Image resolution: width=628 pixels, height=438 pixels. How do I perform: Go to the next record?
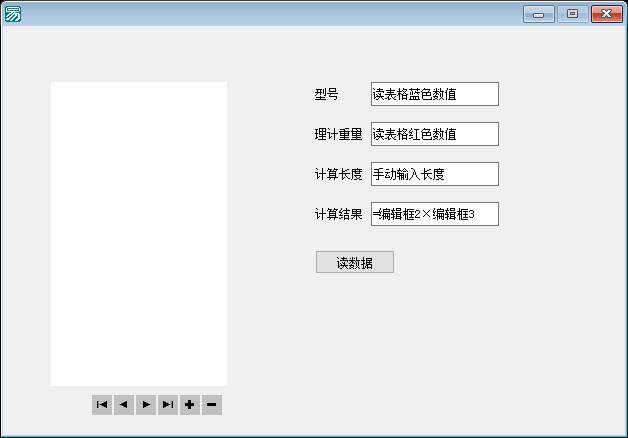pyautogui.click(x=146, y=405)
